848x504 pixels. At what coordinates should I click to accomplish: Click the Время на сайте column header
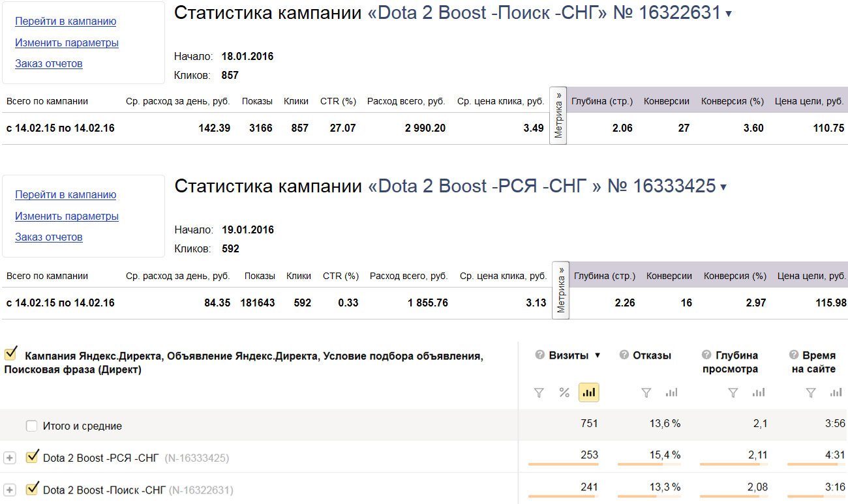(813, 363)
